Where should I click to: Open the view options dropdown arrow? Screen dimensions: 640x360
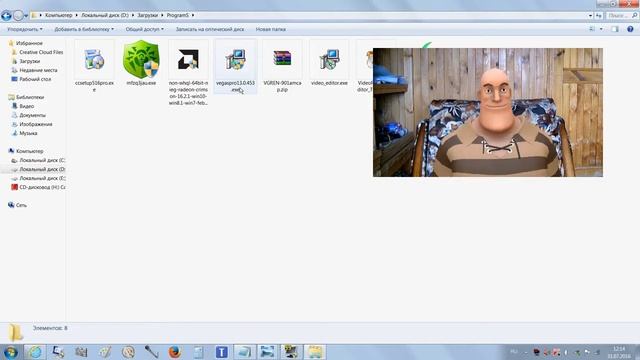click(x=601, y=29)
